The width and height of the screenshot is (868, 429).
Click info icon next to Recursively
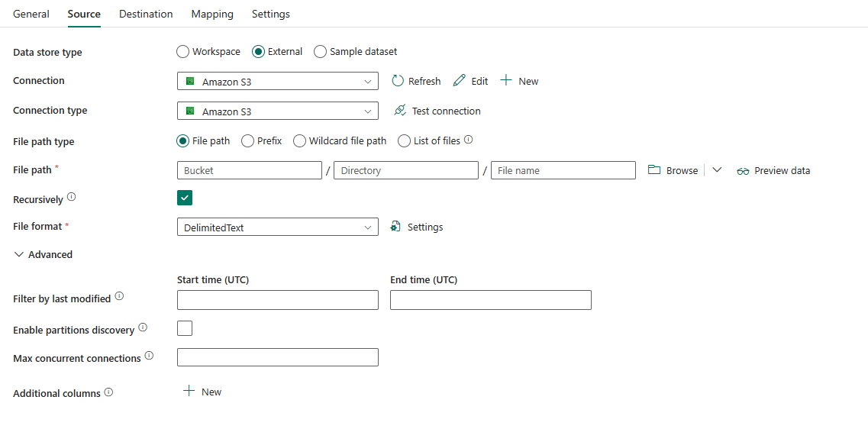(x=71, y=197)
